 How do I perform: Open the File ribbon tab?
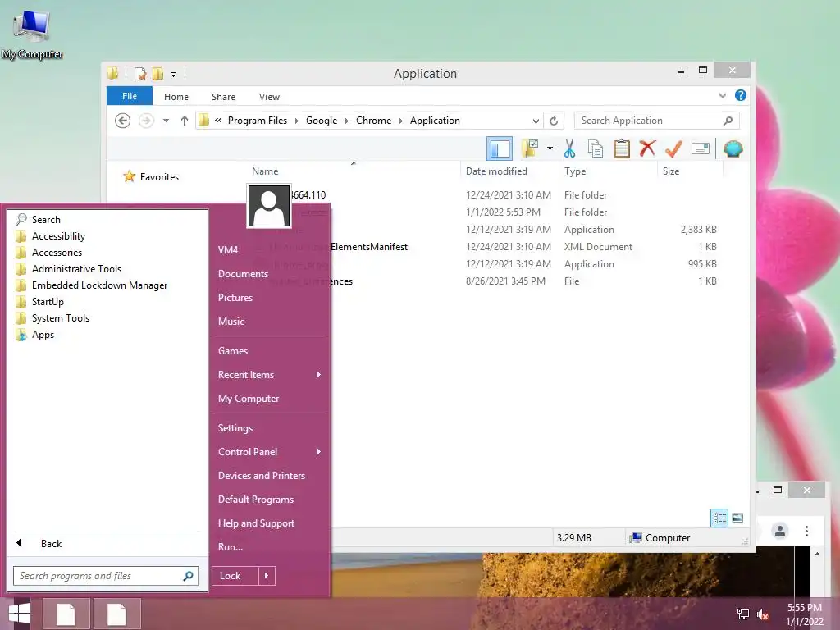[130, 96]
